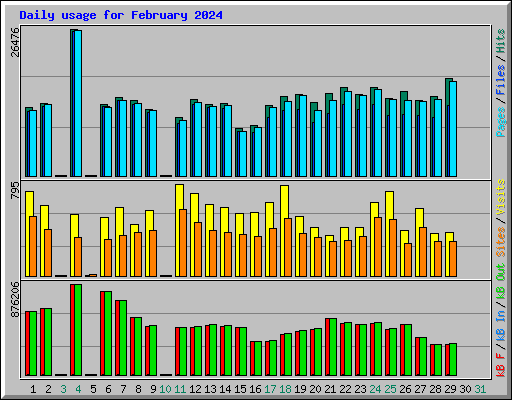
Task: Select the yellow visits bar for day 18
Action: [x=284, y=231]
